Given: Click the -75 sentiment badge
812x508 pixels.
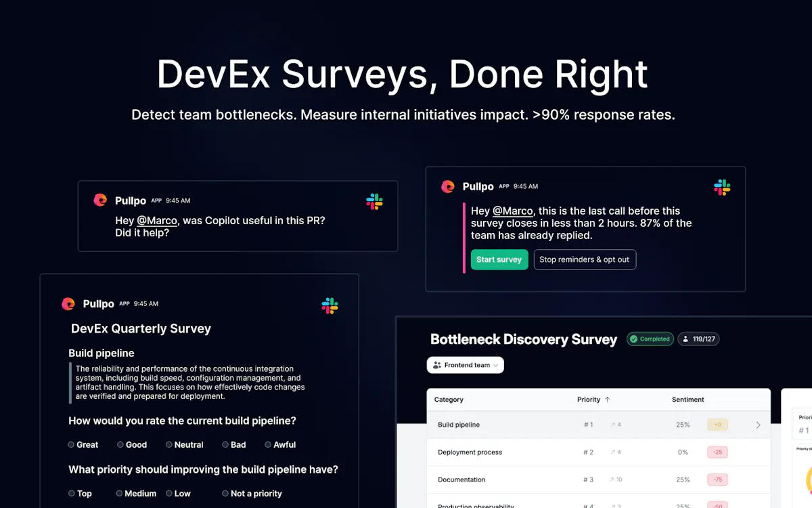Looking at the screenshot, I should 717,480.
